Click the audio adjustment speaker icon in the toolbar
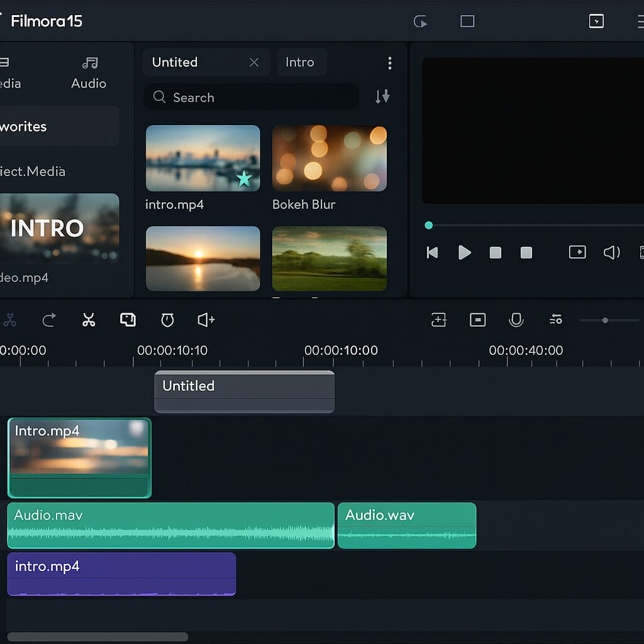Image resolution: width=644 pixels, height=644 pixels. click(x=204, y=320)
